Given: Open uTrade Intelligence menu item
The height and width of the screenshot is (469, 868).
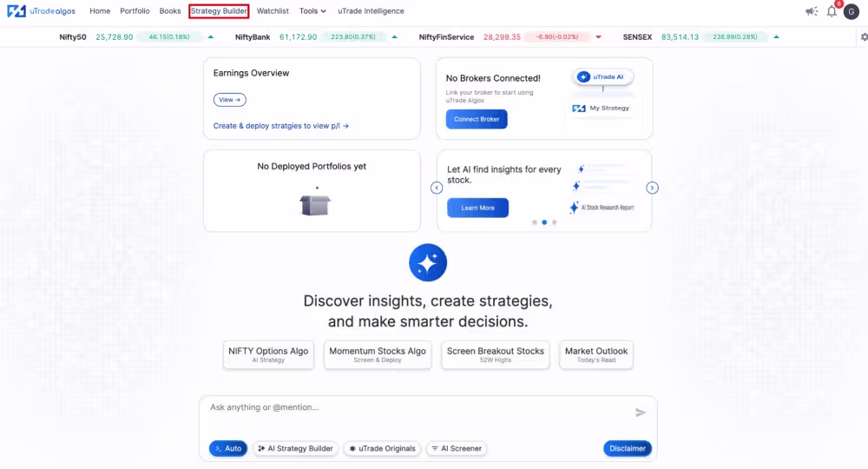Looking at the screenshot, I should click(371, 11).
